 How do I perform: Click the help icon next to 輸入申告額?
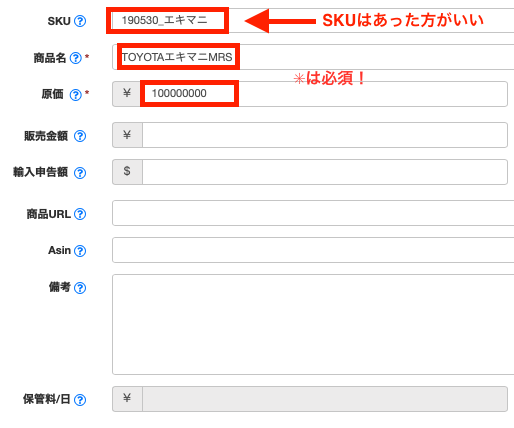point(80,173)
